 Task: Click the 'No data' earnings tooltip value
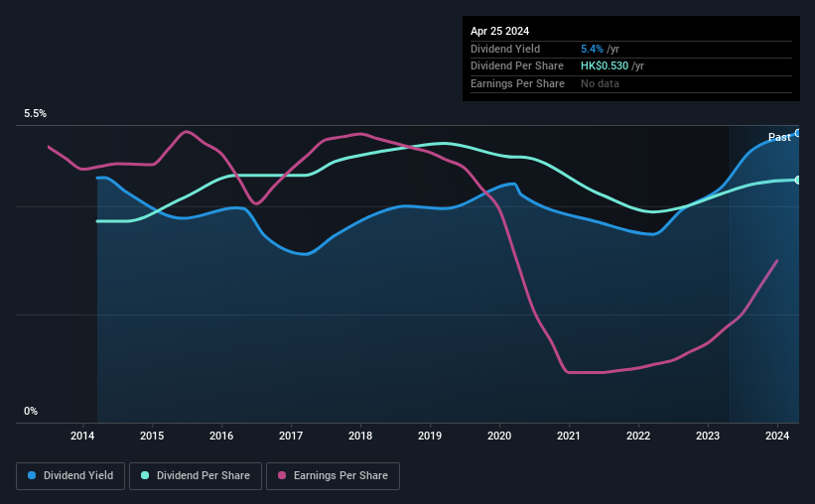coord(602,84)
